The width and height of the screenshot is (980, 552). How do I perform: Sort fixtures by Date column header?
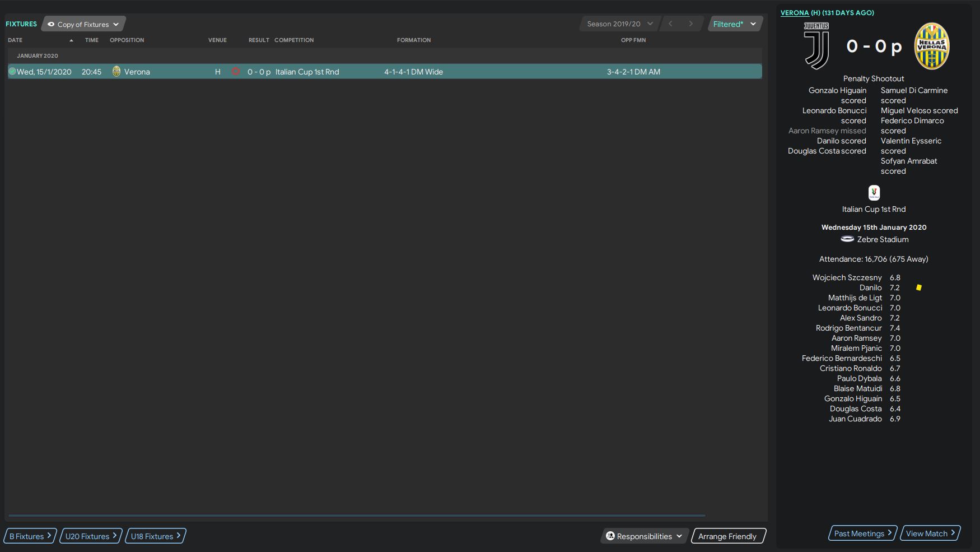coord(16,40)
